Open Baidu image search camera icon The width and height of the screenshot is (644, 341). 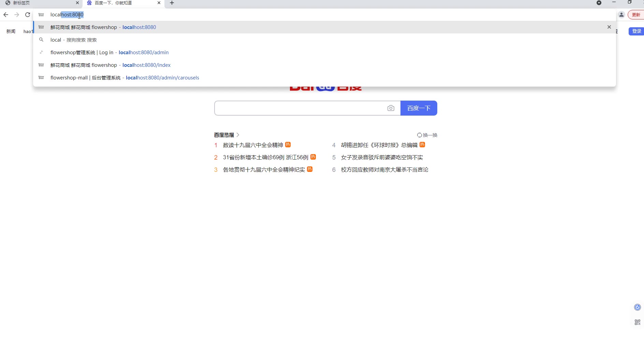[x=391, y=108]
